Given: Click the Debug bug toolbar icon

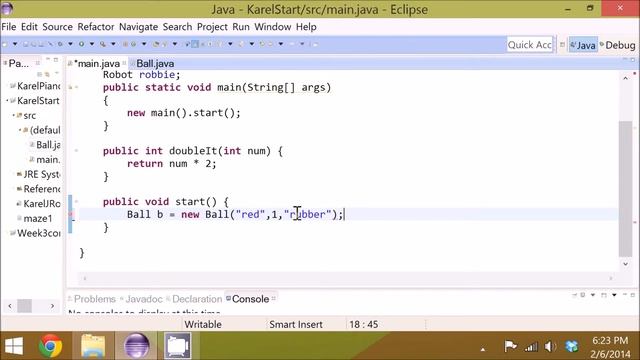Looking at the screenshot, I should 60,44.
